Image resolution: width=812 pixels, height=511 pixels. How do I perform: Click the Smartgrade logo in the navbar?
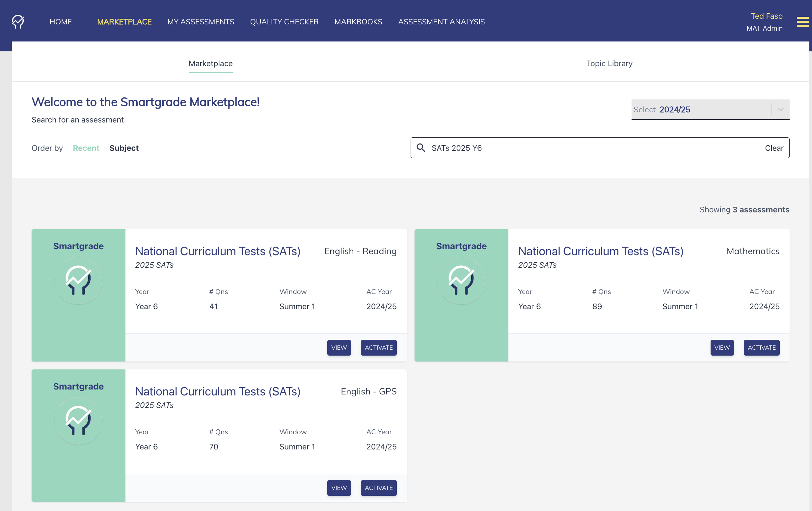click(18, 22)
